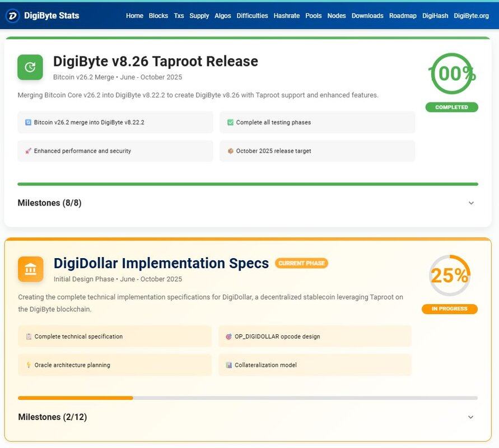Click the DigiByte v8.26 Taproot Release heading

click(156, 61)
